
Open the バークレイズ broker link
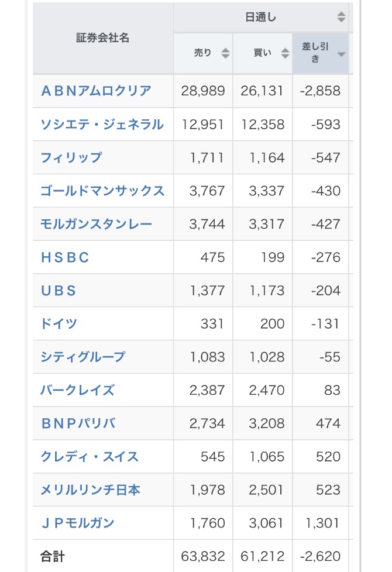(77, 390)
